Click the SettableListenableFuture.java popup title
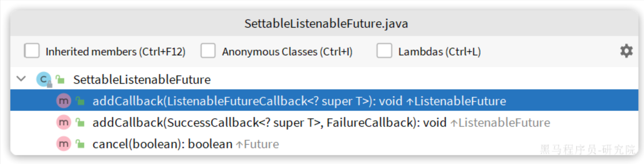Screen dimensions: 644x164 click(326, 24)
